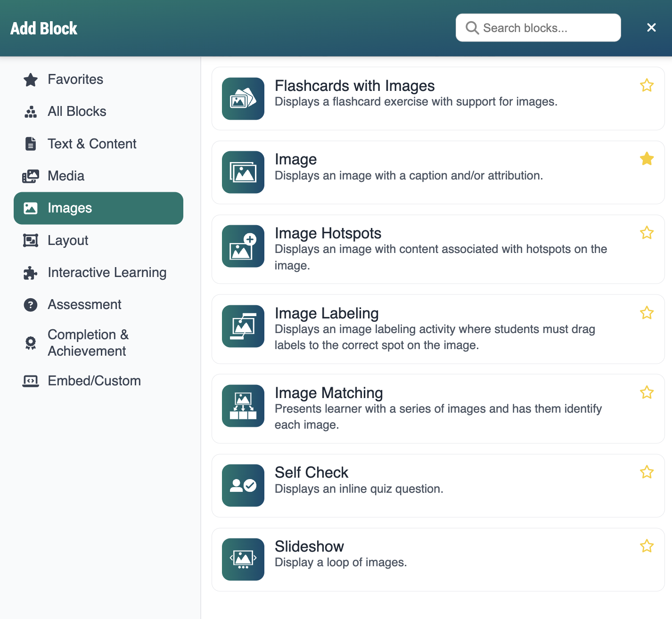Add the Image block by its title

click(x=295, y=160)
